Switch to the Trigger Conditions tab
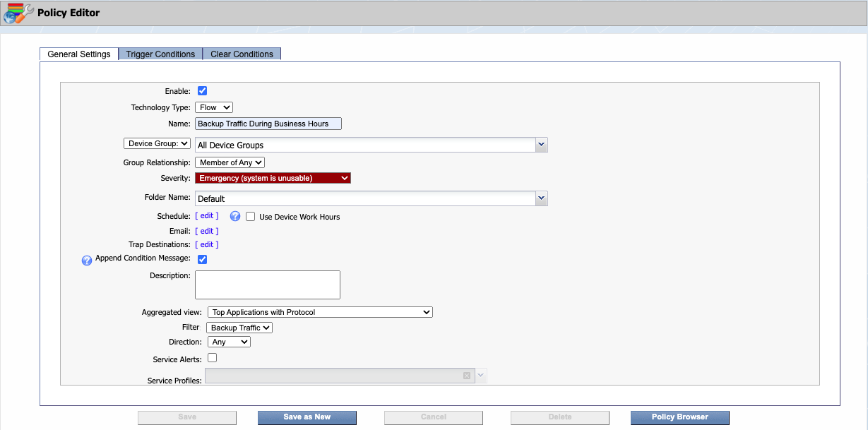868x430 pixels. point(160,54)
